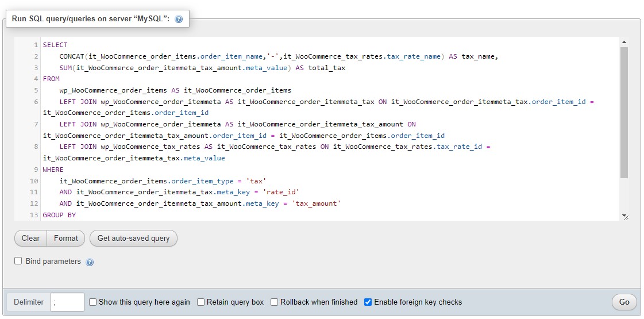Image resolution: width=644 pixels, height=319 pixels.
Task: Enable Rollback when finished option
Action: coord(274,302)
